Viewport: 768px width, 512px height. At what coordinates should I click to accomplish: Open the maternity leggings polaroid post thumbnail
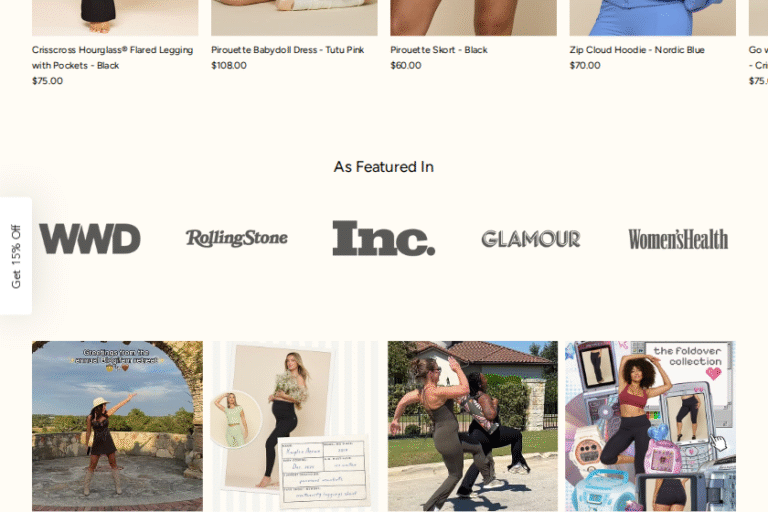(x=295, y=426)
